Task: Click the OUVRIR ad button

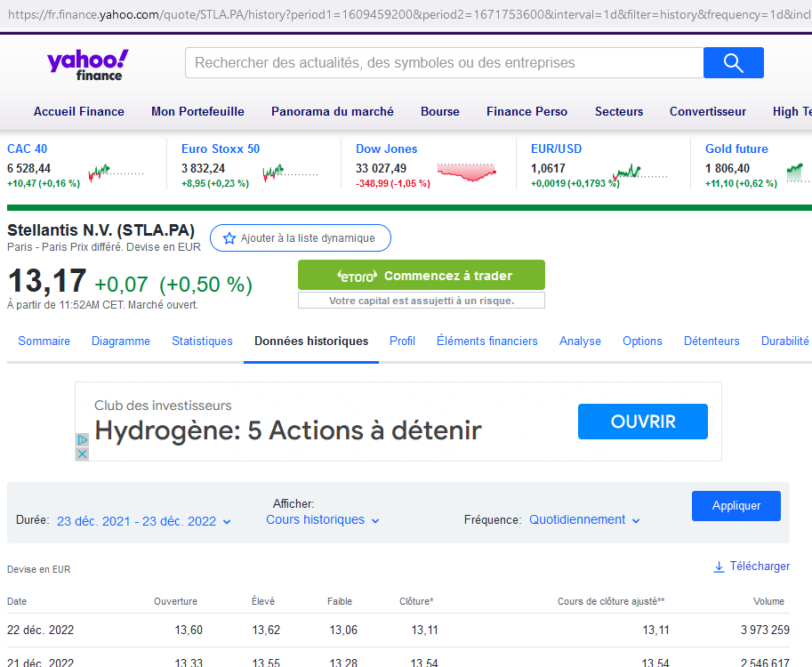Action: 643,422
